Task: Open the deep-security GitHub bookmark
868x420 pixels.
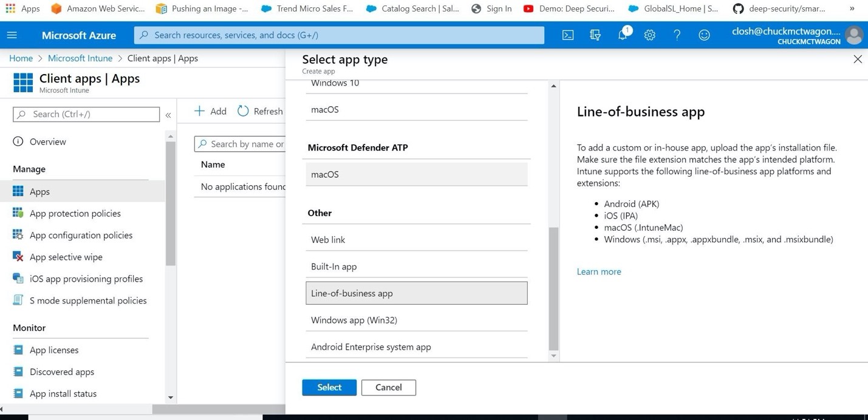Action: click(779, 8)
